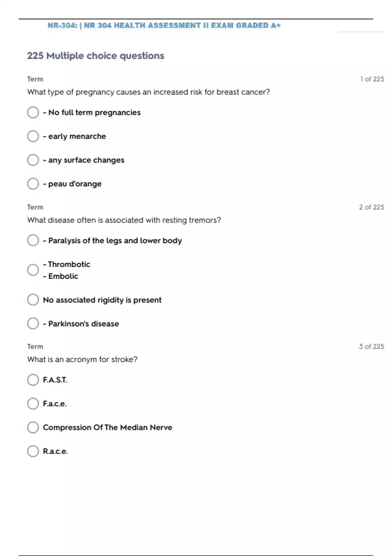Click the '1 of 225' question counter
The height and width of the screenshot is (556, 392).
(372, 79)
